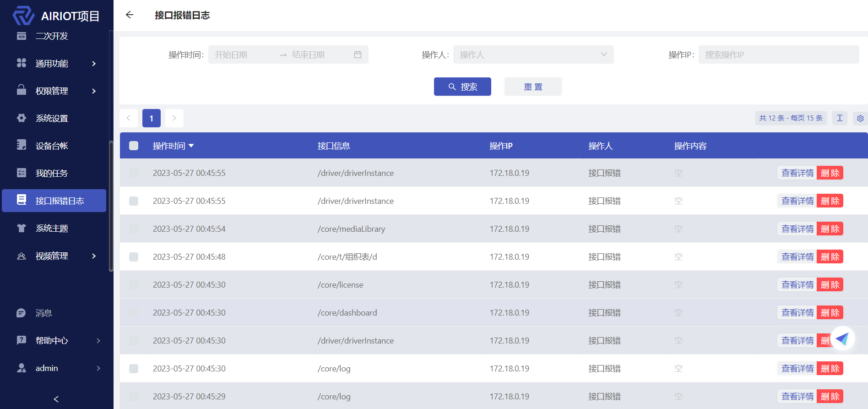This screenshot has height=409, width=868.
Task: Click the 消息 chat bubble icon
Action: click(22, 313)
